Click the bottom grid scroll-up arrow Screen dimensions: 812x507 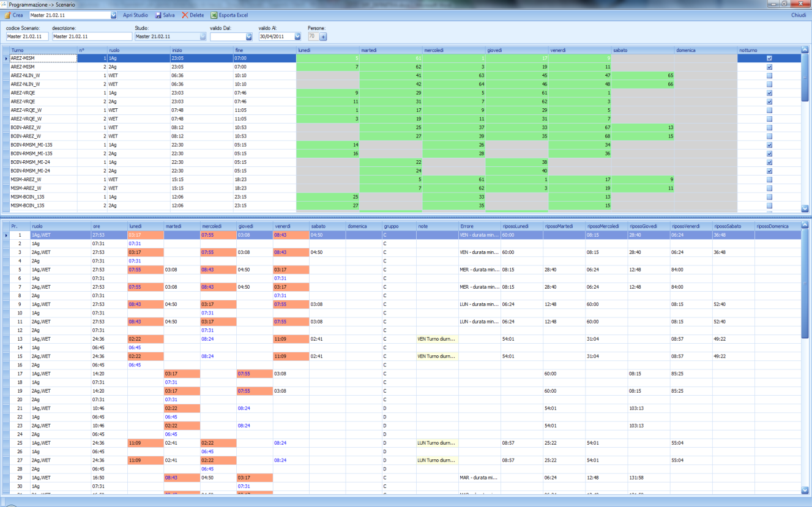coord(805,226)
